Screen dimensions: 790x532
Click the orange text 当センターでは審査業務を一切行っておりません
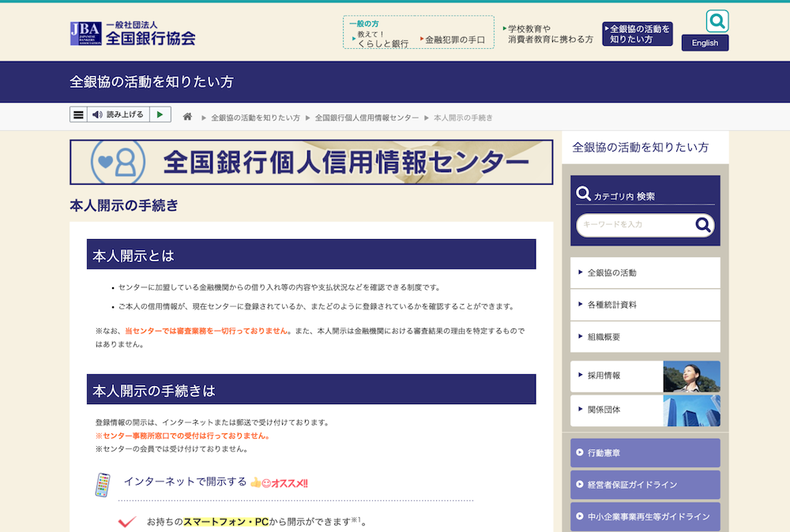(x=206, y=331)
